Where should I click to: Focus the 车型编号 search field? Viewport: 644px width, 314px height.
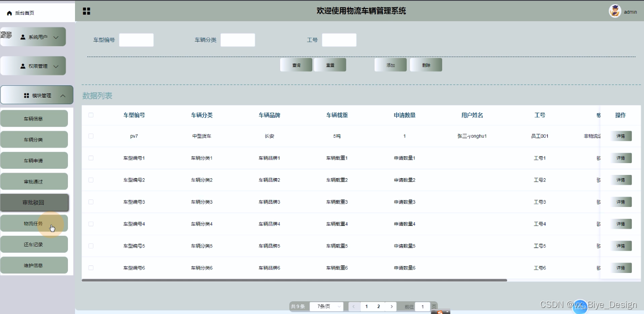coord(136,40)
